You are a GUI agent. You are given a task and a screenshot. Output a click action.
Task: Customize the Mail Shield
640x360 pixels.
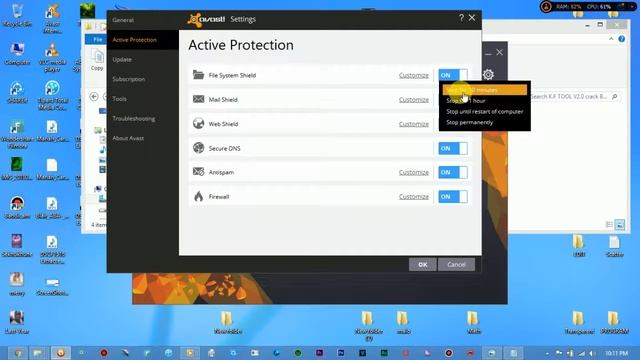(413, 100)
